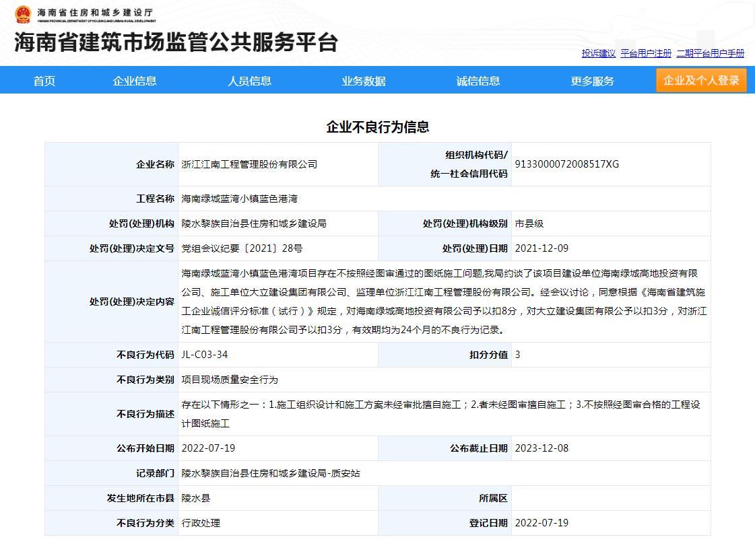This screenshot has height=560, width=755.
Task: Open the 更多服务 menu item
Action: [x=592, y=81]
